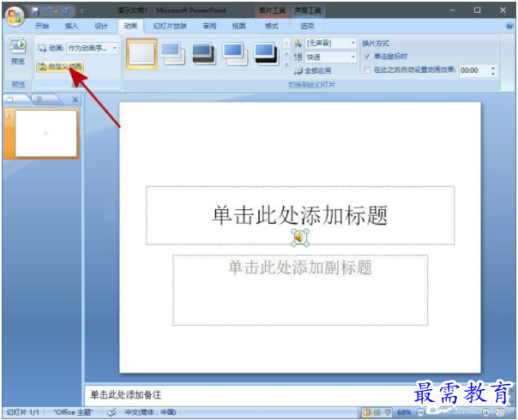Switch to the 视图 tab
Image resolution: width=518 pixels, height=420 pixels.
click(x=239, y=26)
